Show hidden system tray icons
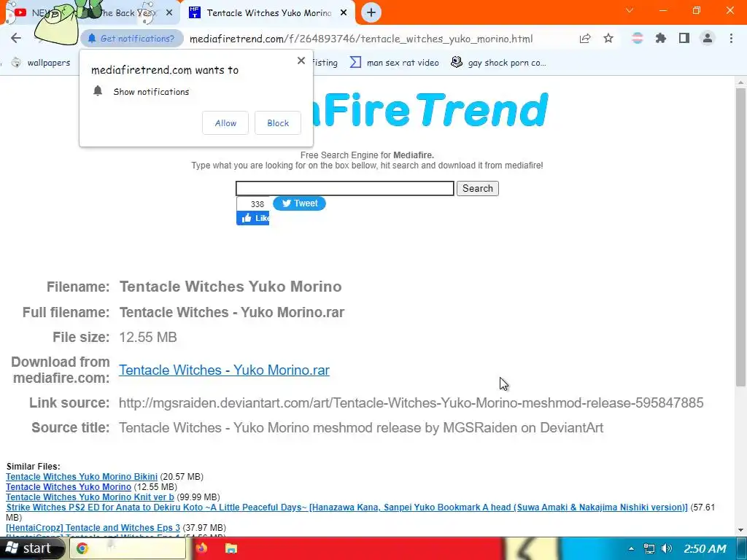 click(631, 548)
